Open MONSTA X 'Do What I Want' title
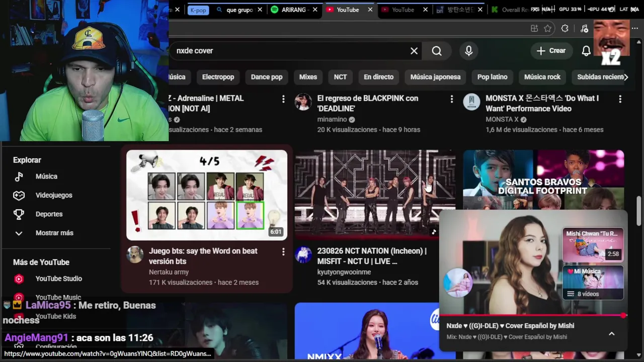Screen dimensions: 644x362 click(x=542, y=103)
